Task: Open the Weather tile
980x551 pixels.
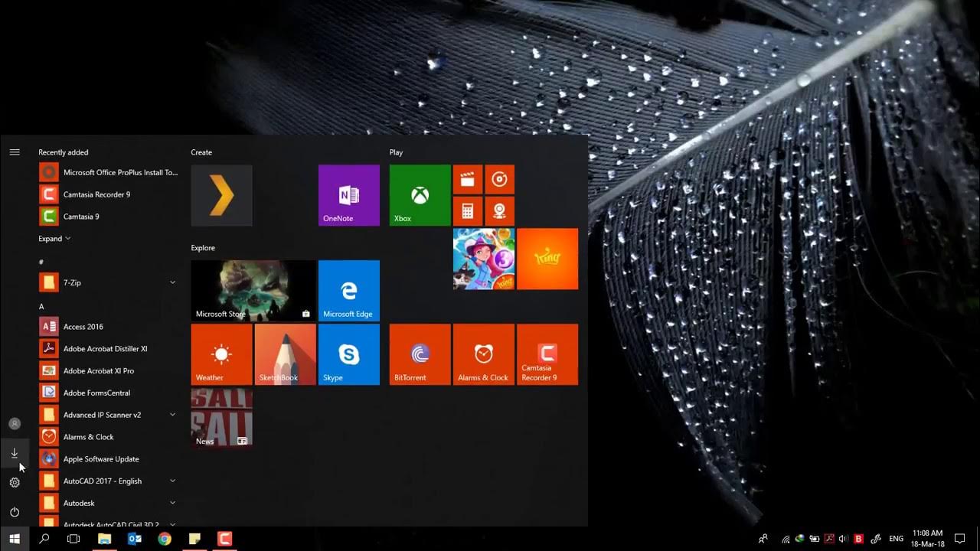Action: tap(221, 354)
